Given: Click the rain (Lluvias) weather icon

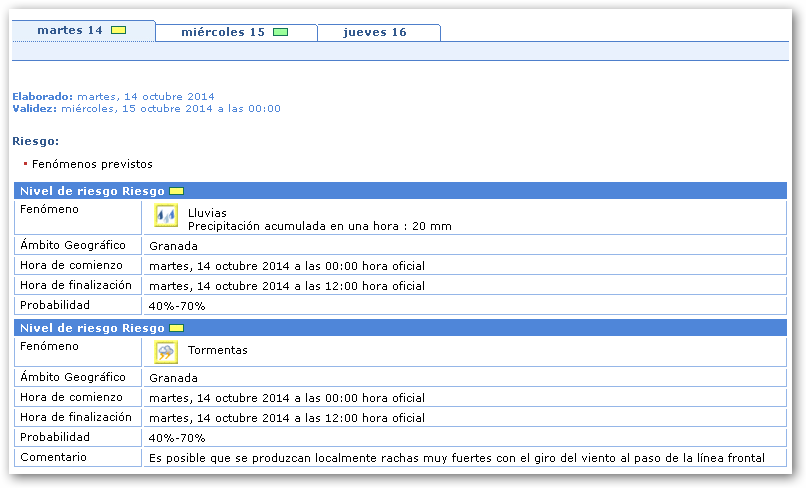Looking at the screenshot, I should [166, 216].
